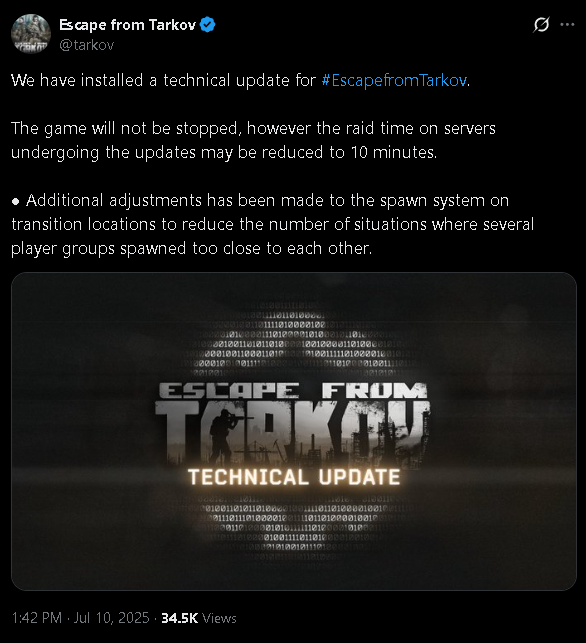Click the Escape from Tarkov display name
Viewport: 586px width, 643px height.
[128, 25]
